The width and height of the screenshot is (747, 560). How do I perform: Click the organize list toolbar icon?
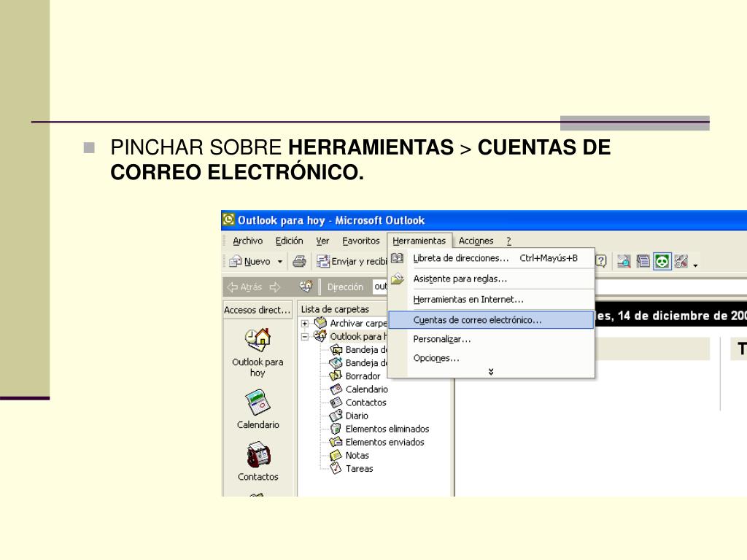click(x=643, y=261)
